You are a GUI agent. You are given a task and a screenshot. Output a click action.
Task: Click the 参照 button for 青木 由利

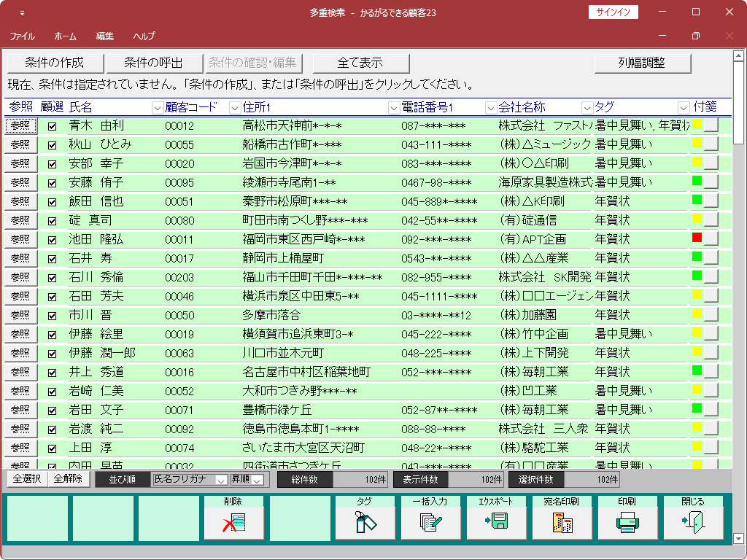(x=20, y=125)
